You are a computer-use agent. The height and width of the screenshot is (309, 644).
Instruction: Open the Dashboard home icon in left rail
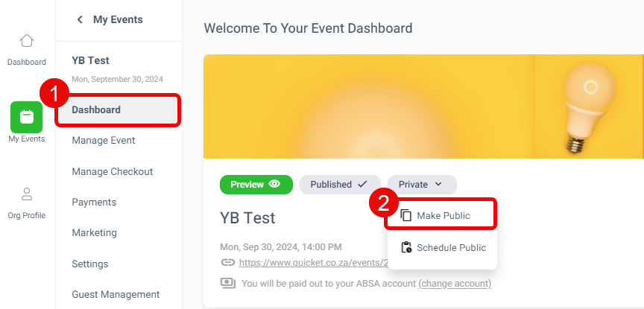27,41
